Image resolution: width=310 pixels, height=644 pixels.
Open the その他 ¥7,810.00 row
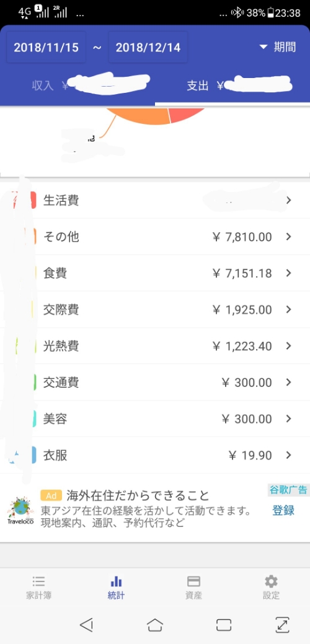[155, 237]
